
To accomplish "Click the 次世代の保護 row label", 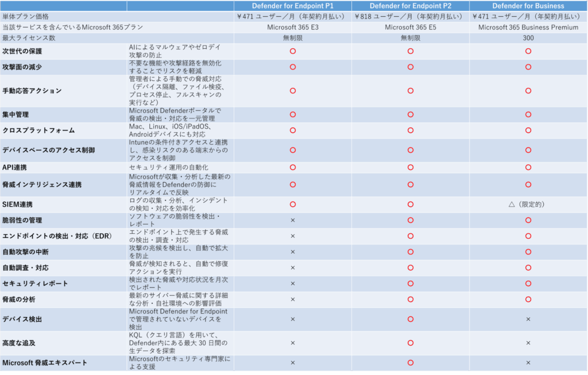I will click(22, 51).
